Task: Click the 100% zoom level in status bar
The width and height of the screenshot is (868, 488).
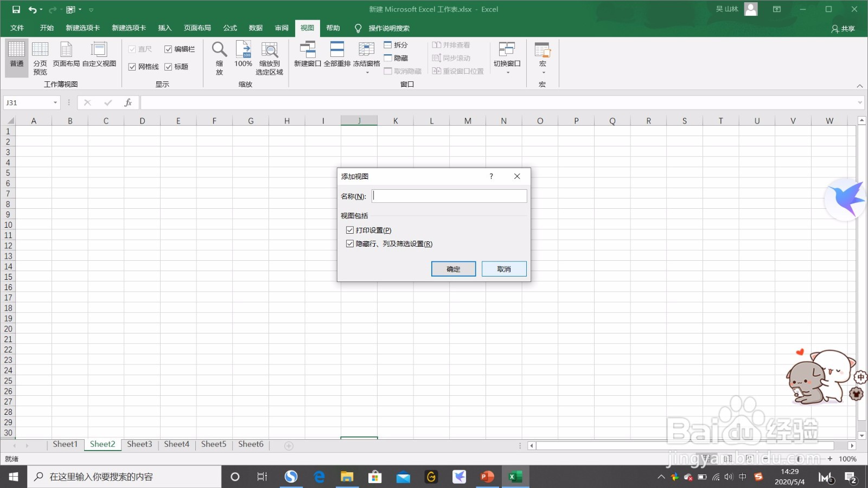Action: [x=847, y=459]
